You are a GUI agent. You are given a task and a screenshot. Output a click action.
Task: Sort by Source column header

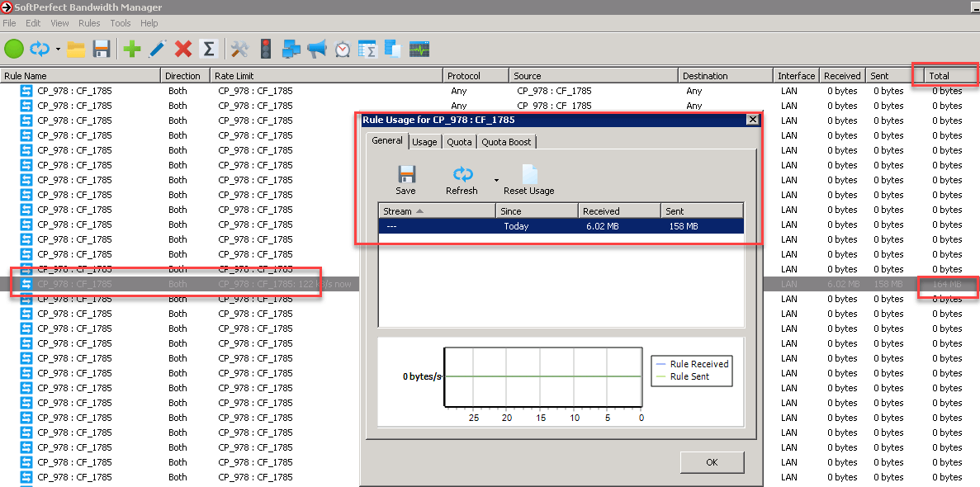(594, 76)
